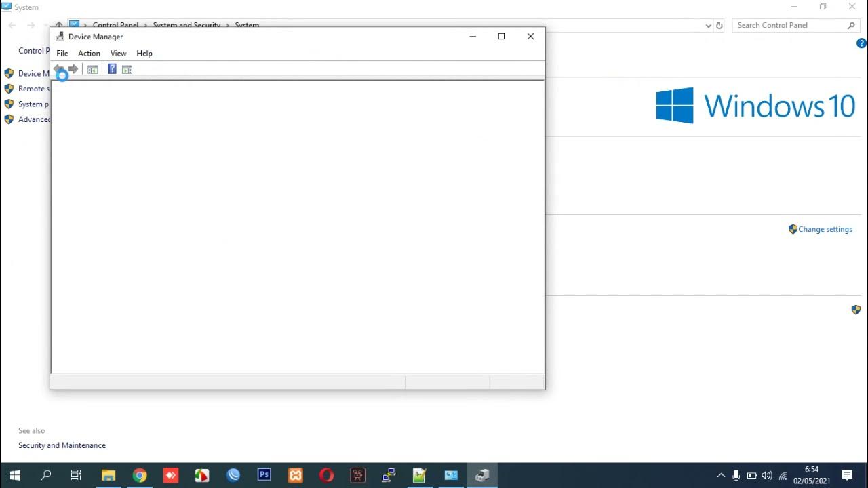
Task: Show hidden system tray icons
Action: pos(721,475)
